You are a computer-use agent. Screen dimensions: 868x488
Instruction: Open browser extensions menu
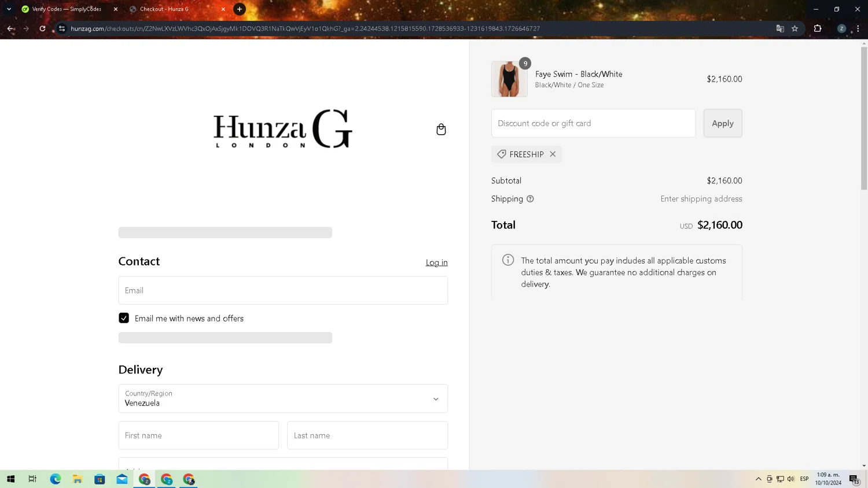click(818, 28)
